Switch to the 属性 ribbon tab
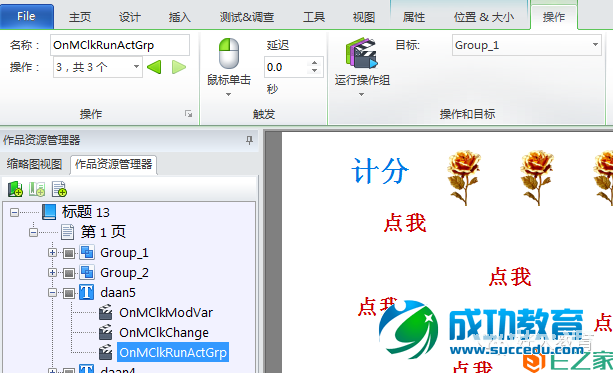 coord(414,17)
